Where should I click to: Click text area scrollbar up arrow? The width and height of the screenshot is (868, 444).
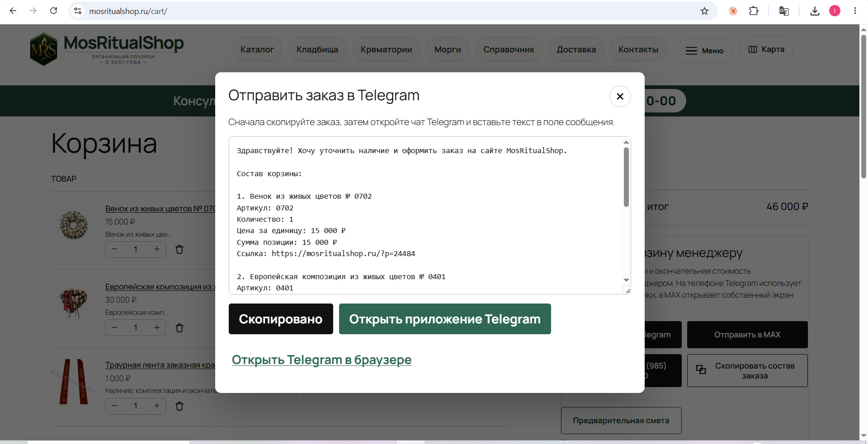tap(626, 142)
